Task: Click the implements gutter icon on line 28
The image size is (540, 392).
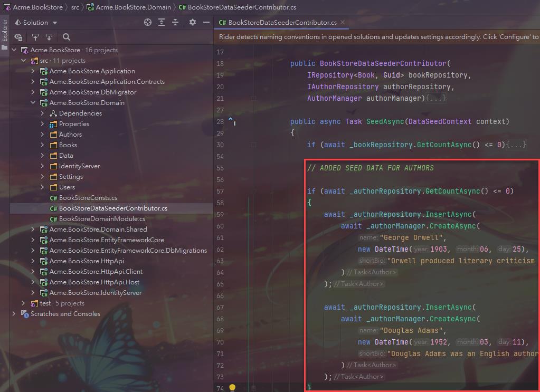Action: pyautogui.click(x=231, y=121)
